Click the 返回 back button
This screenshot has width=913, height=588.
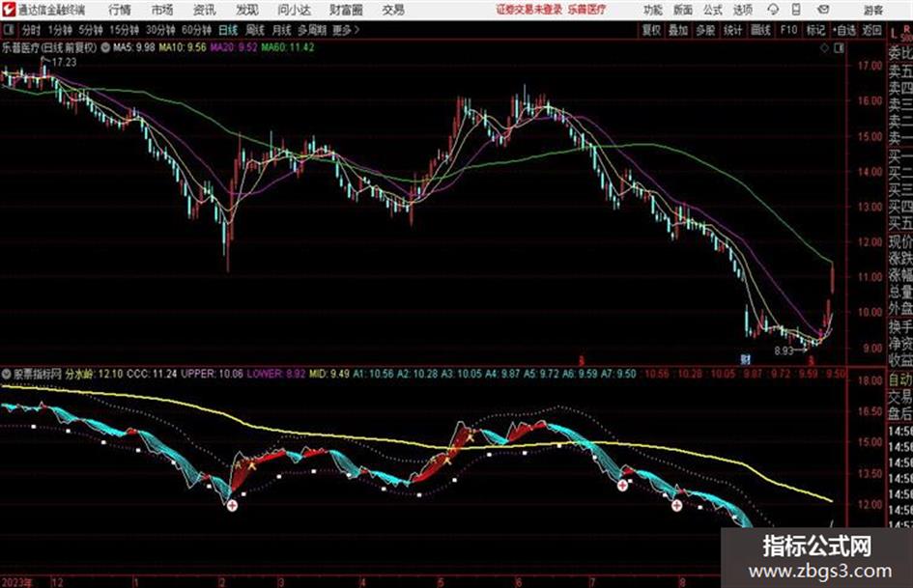[871, 30]
